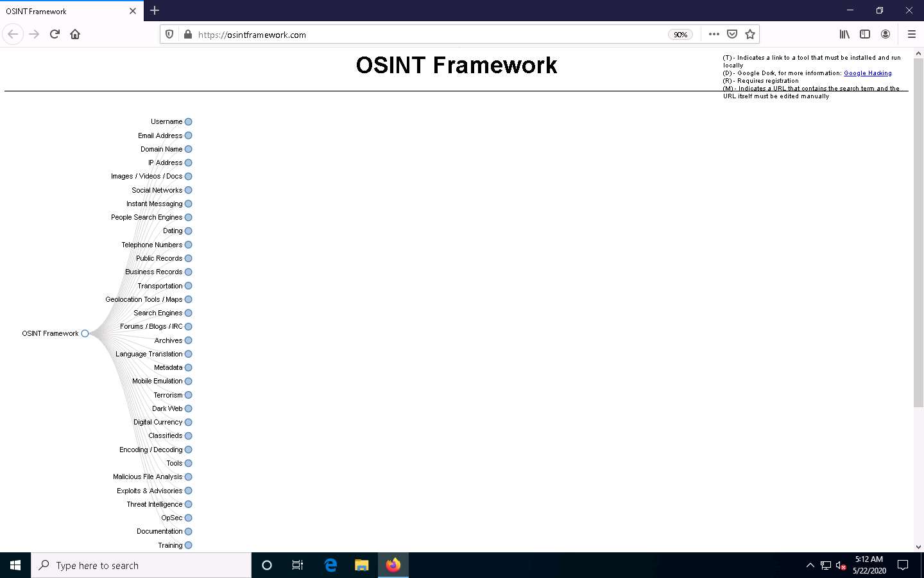Go to the Firefox home page icon

pos(75,34)
